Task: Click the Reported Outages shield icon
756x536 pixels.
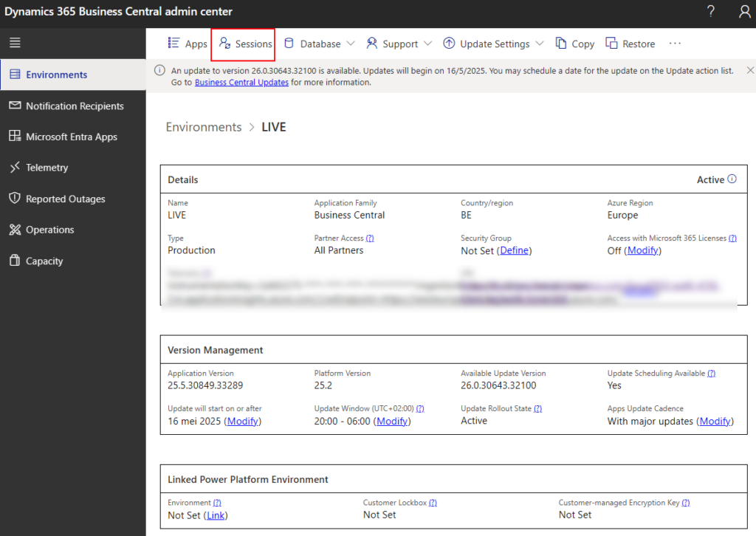Action: point(15,198)
